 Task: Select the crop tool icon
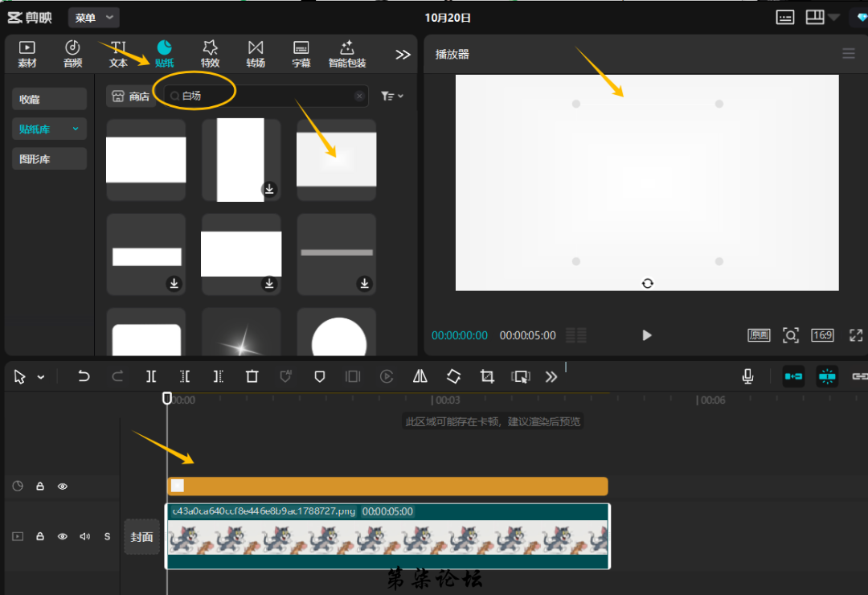[x=487, y=376]
